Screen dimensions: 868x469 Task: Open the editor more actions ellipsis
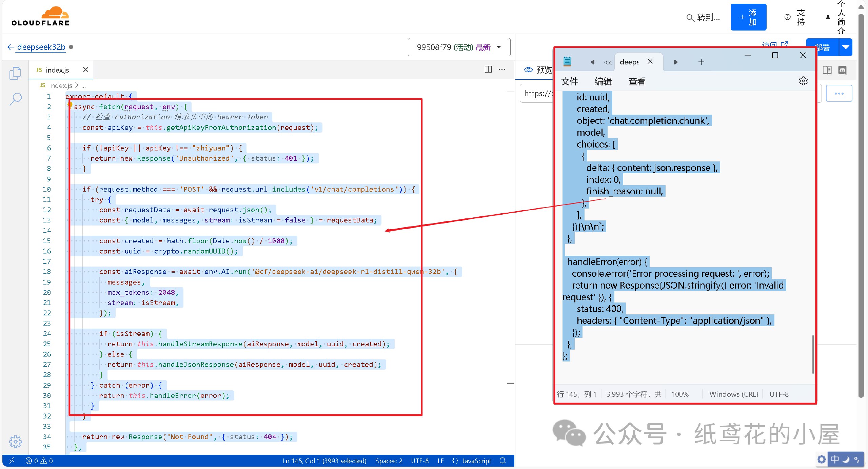(502, 69)
